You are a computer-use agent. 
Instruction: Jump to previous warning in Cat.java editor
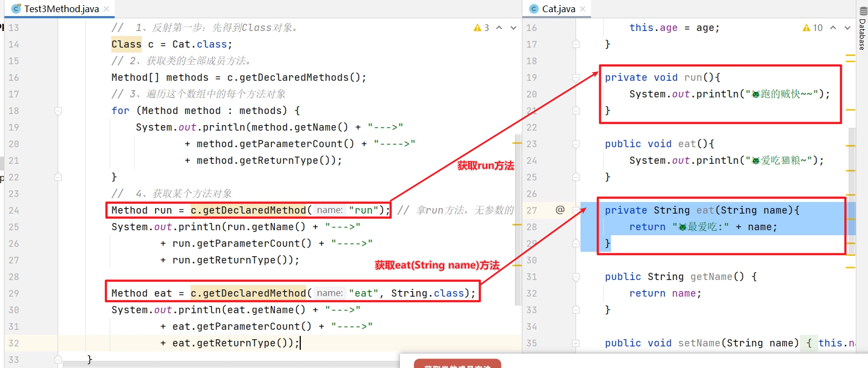tap(832, 28)
